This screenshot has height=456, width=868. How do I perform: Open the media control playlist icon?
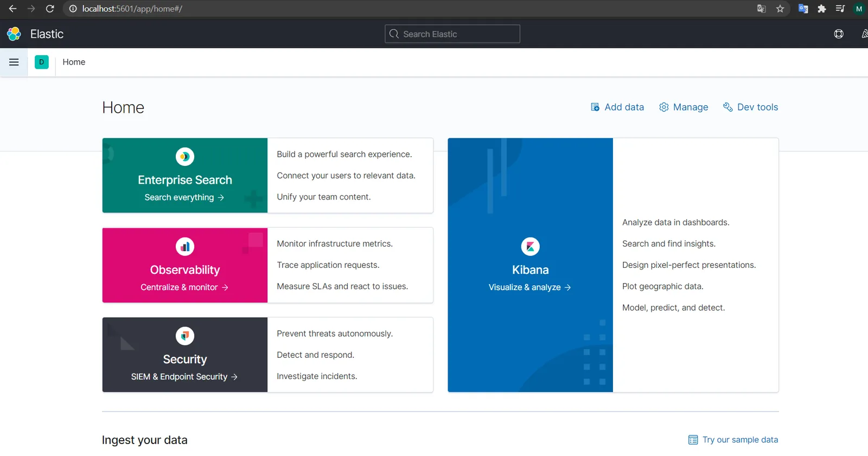pos(840,9)
